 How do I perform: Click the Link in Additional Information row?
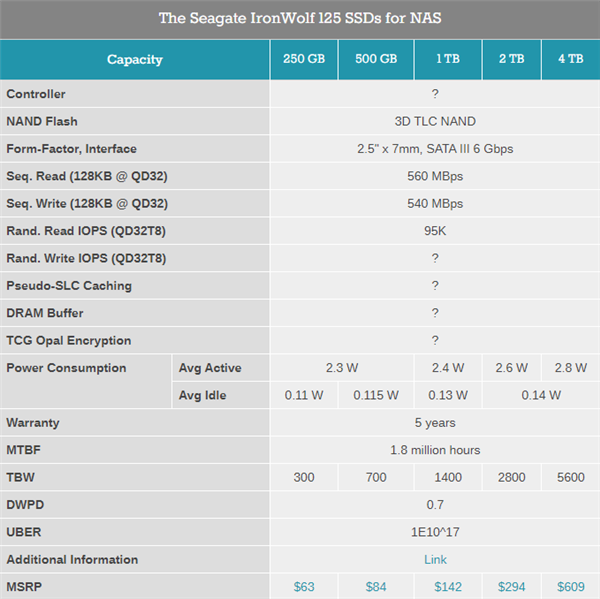click(x=435, y=559)
